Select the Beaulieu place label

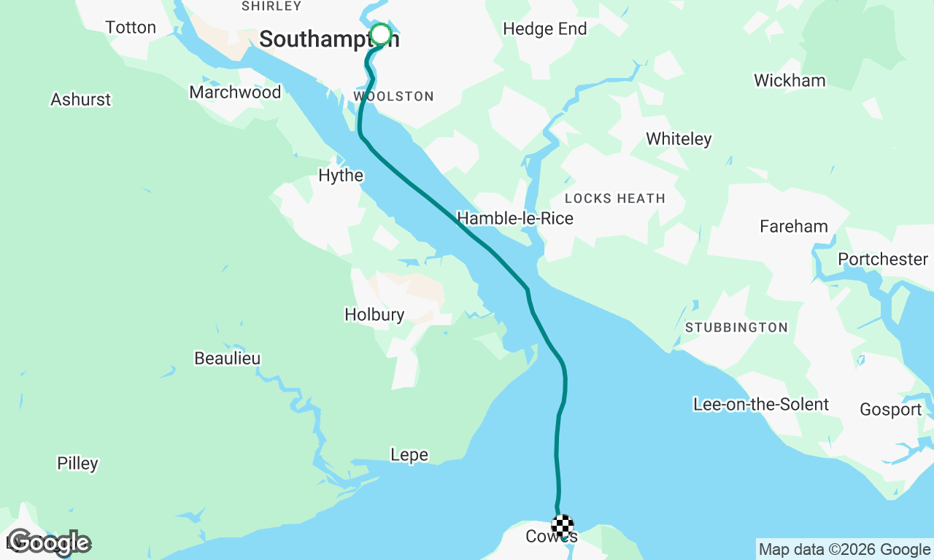click(x=228, y=359)
